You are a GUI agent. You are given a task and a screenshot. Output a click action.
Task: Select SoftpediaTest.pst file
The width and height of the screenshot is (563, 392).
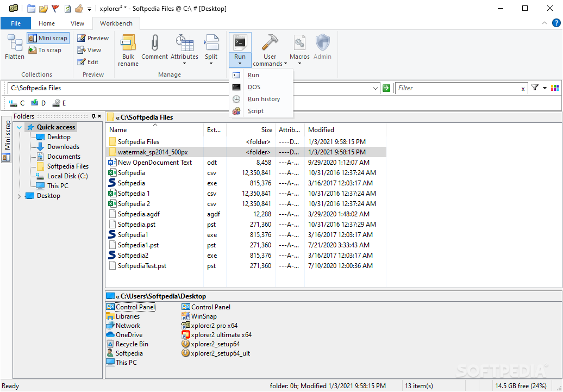pyautogui.click(x=142, y=266)
